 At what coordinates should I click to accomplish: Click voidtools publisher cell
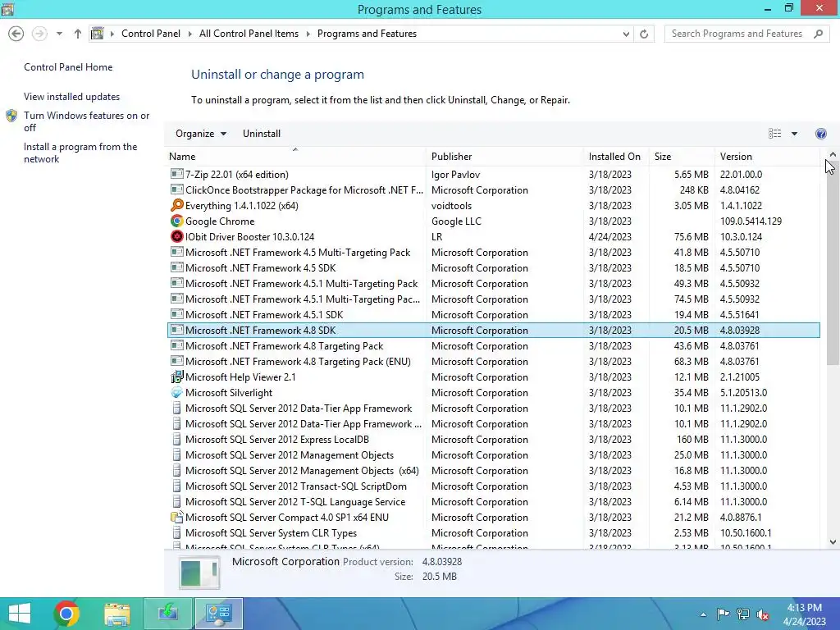tap(451, 205)
